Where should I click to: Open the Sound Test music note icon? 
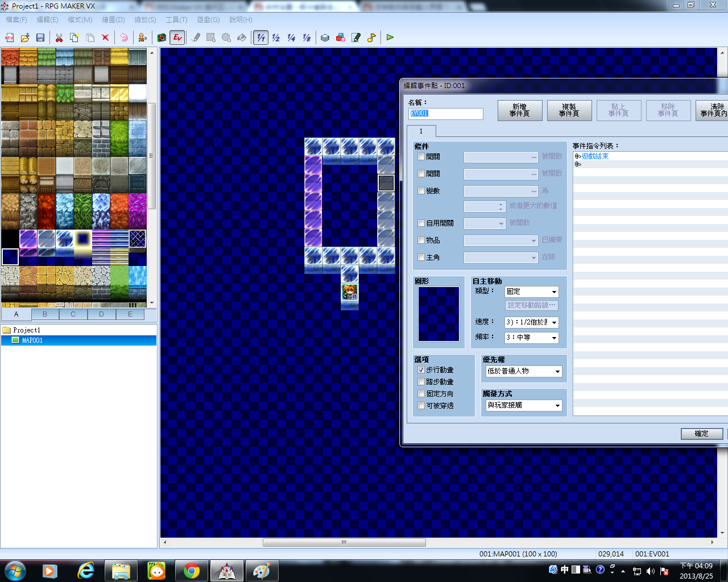371,38
